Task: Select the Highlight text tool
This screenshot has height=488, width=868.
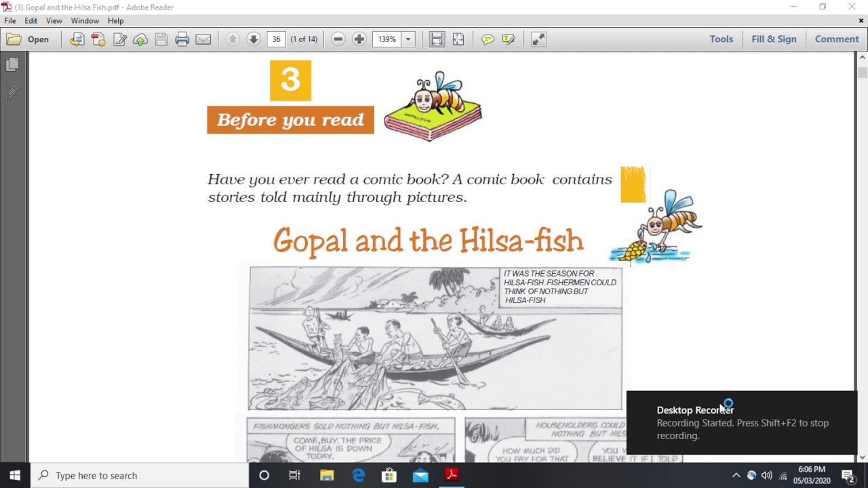Action: 509,39
